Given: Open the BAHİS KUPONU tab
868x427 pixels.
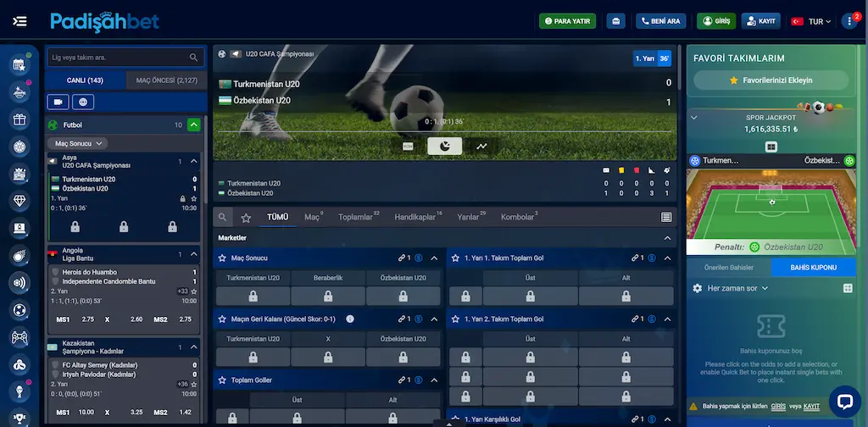Looking at the screenshot, I should click(813, 267).
